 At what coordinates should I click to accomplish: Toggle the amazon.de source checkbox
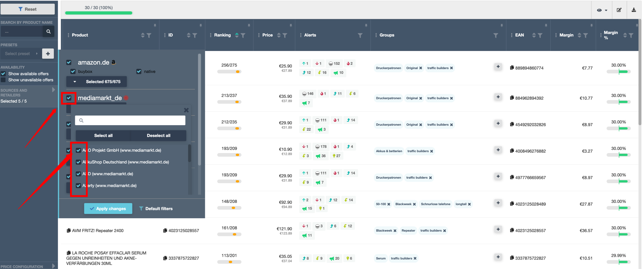point(69,62)
